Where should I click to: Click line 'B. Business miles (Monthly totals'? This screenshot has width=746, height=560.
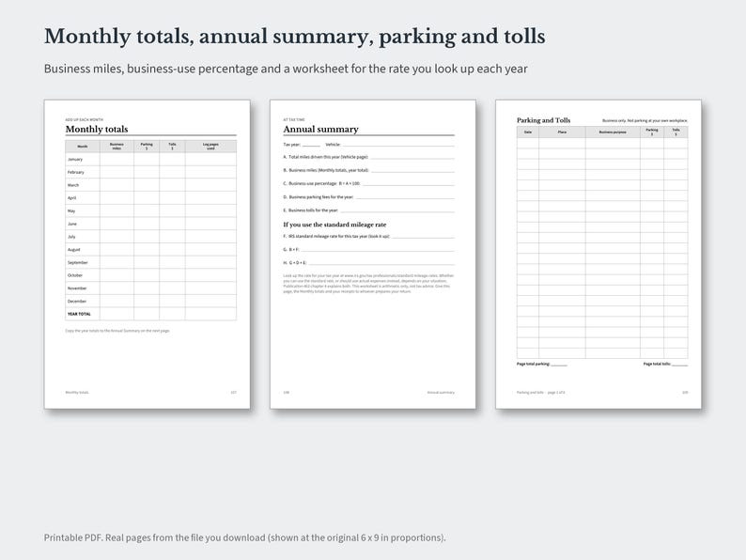[x=368, y=170]
